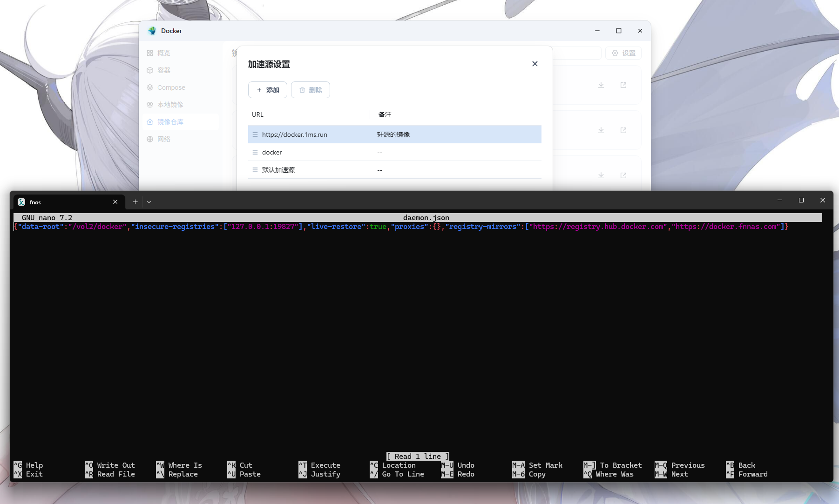Click the third external link icon in Docker list
Image resolution: width=839 pixels, height=504 pixels.
point(623,175)
